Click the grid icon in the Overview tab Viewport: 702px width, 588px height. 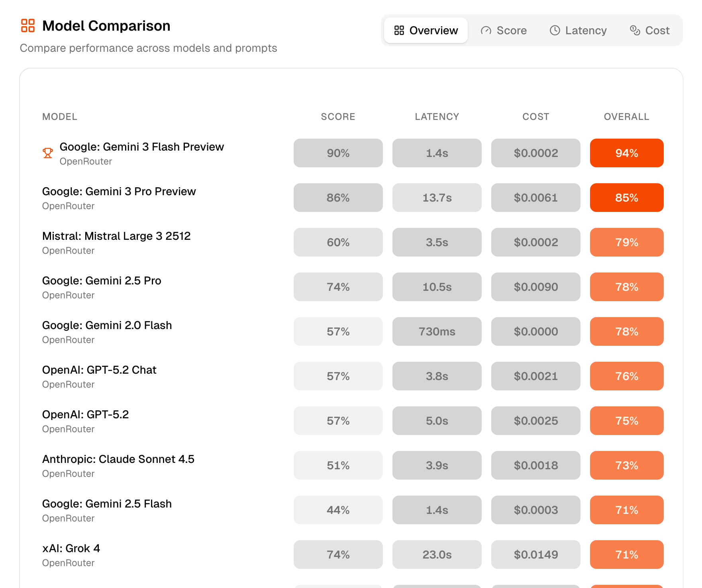[399, 30]
